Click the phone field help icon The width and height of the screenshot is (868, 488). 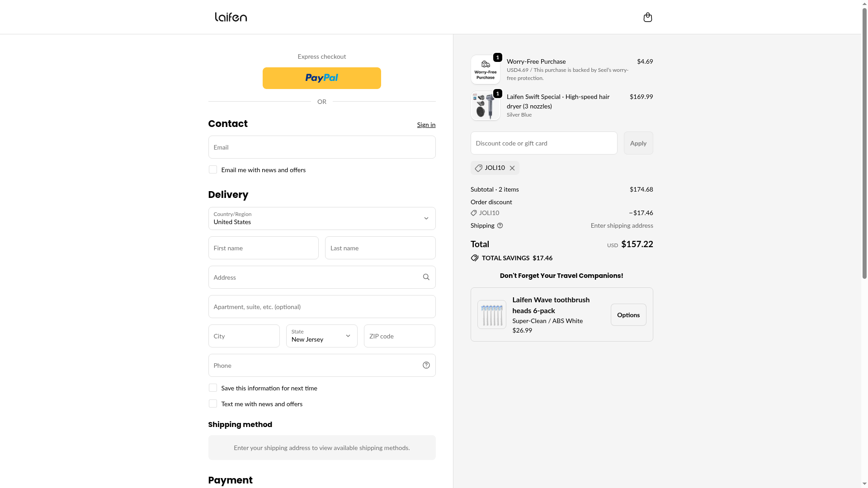426,365
